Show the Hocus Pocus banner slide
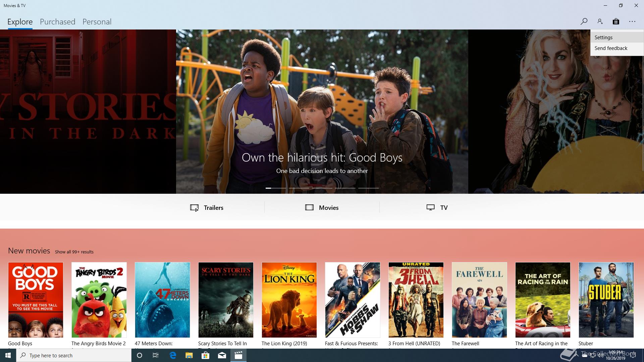Viewport: 644px width, 362px height. click(x=556, y=112)
